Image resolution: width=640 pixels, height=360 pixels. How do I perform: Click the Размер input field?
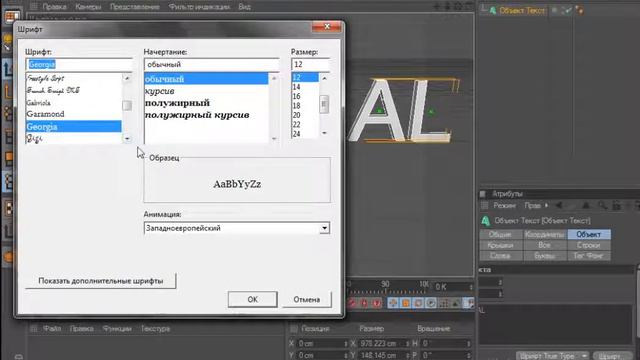click(310, 64)
